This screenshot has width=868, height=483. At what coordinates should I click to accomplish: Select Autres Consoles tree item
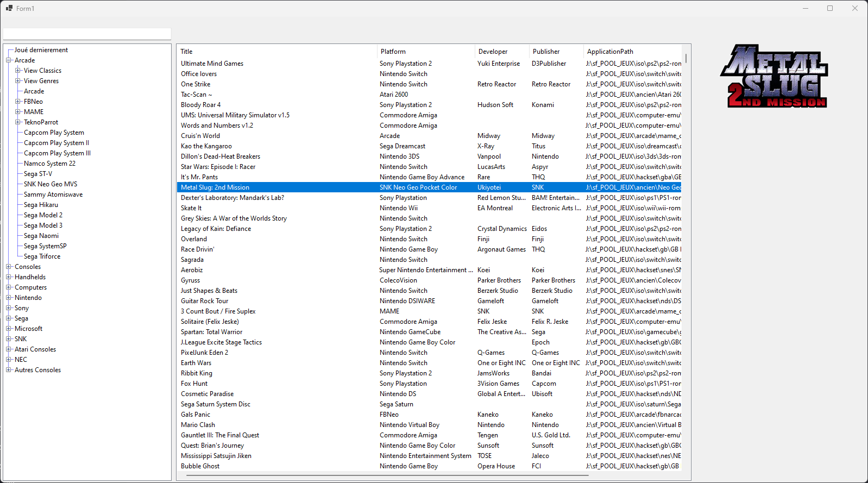(37, 370)
